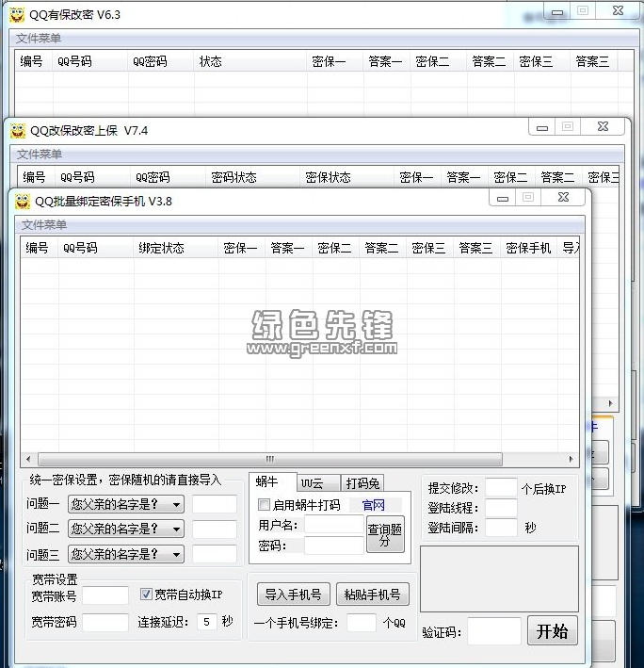
Task: Click the 导入手机号 button
Action: click(x=293, y=595)
